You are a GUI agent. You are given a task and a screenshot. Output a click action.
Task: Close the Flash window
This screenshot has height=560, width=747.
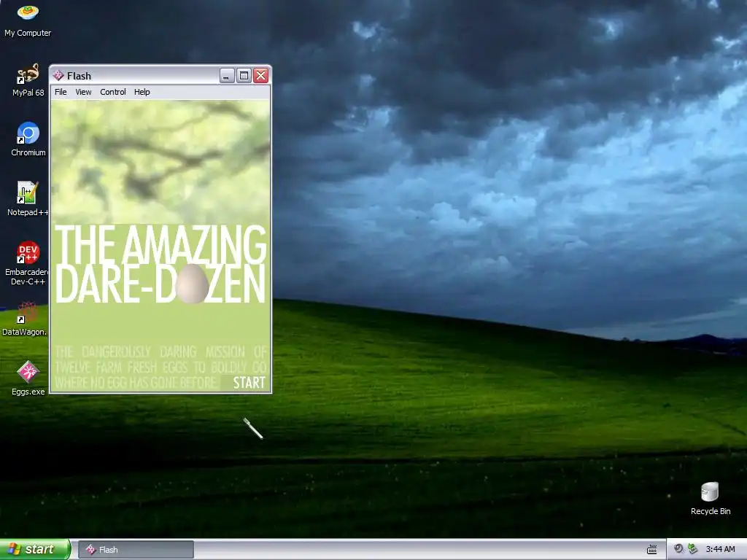tap(261, 75)
